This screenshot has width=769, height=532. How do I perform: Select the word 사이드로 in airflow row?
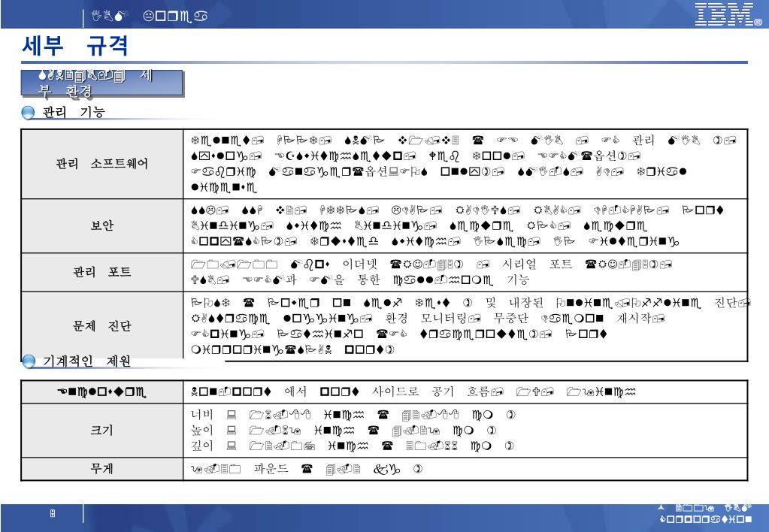click(395, 391)
